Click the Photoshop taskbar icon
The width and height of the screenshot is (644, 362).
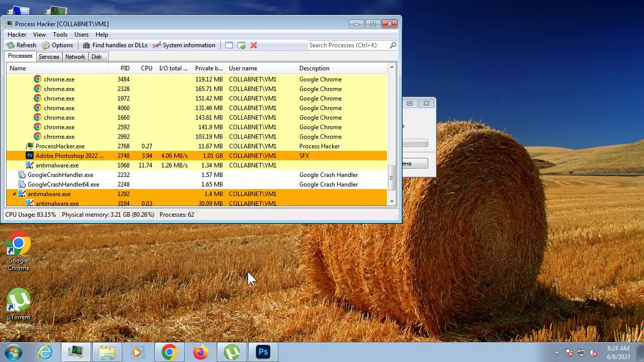point(263,352)
